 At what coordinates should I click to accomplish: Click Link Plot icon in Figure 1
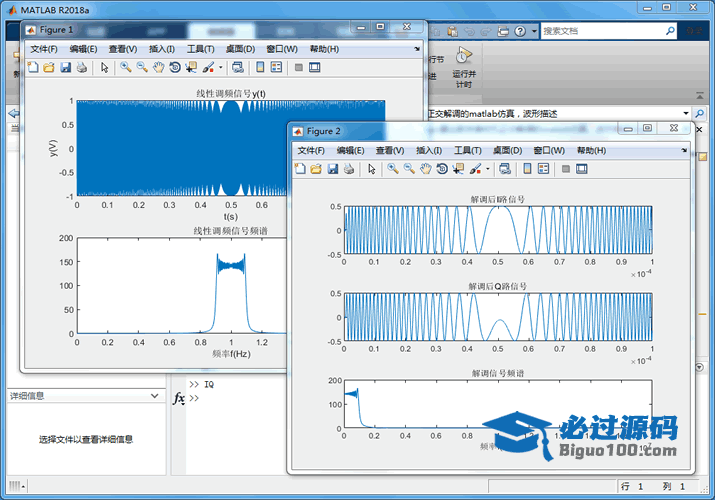[x=238, y=67]
